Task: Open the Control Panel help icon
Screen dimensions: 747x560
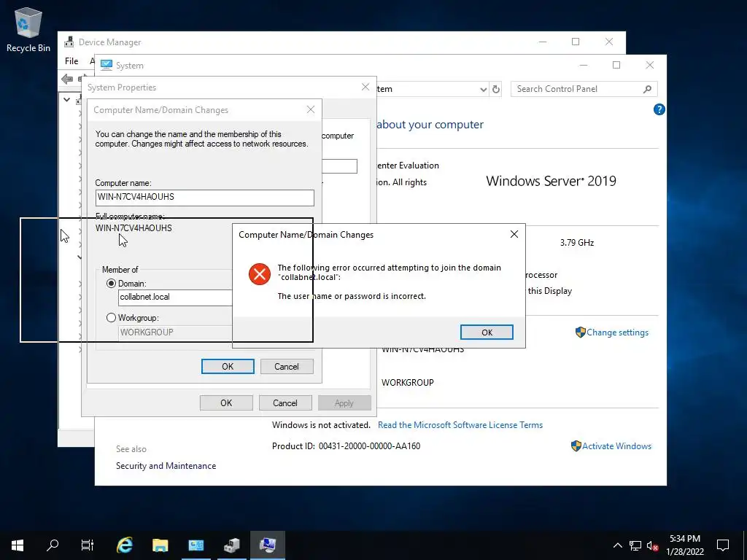Action: pos(659,109)
